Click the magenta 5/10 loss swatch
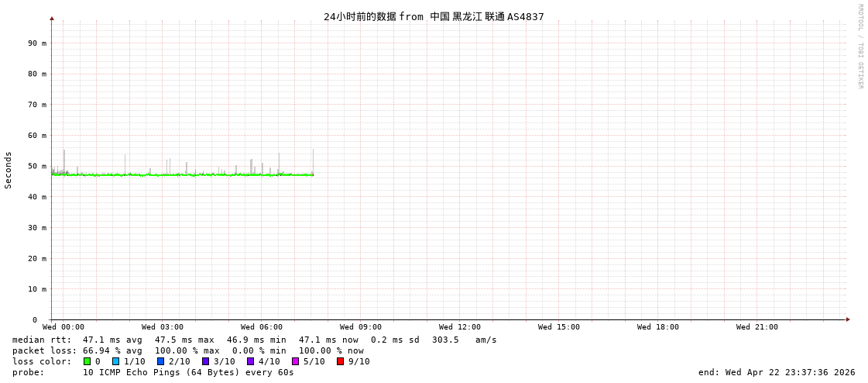This screenshot has height=383, width=868. (x=295, y=361)
